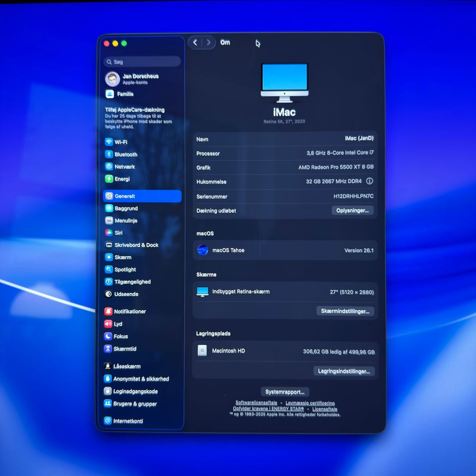Screen dimensions: 476x476
Task: Go forward with the right chevron
Action: [x=209, y=43]
